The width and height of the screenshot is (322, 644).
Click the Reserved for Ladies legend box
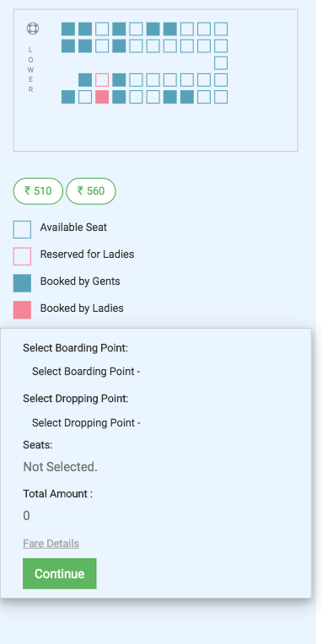[x=22, y=256]
